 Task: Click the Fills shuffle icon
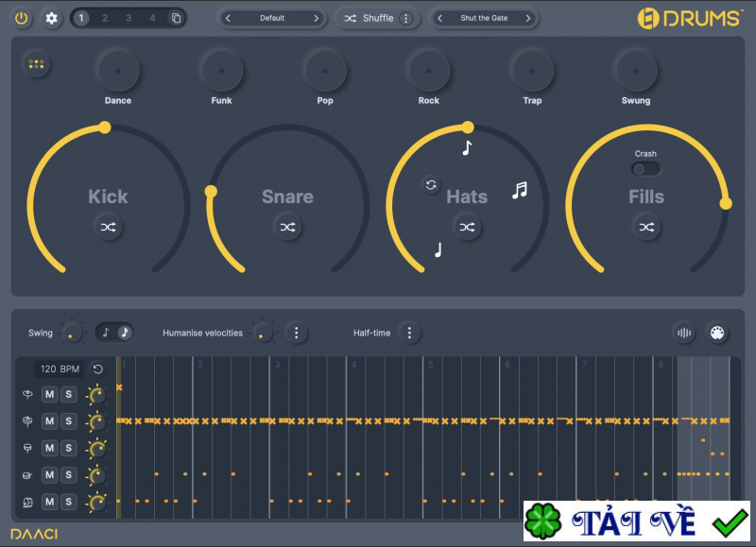646,227
